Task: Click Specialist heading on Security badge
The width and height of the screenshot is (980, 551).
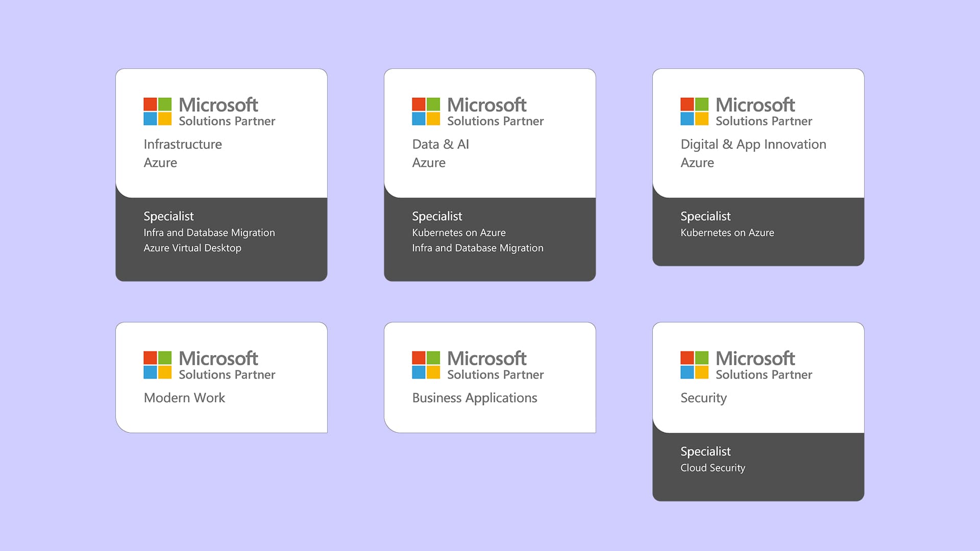Action: tap(705, 452)
